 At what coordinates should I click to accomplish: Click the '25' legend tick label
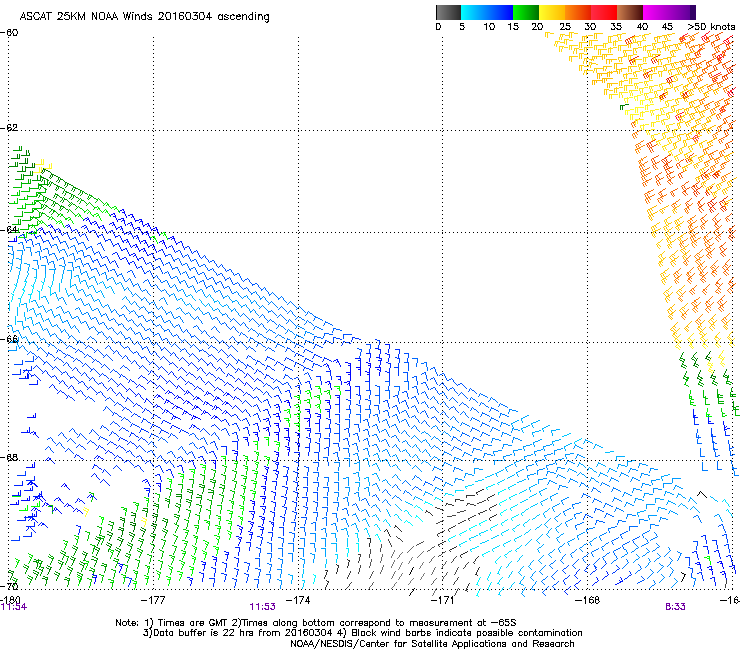click(x=565, y=27)
